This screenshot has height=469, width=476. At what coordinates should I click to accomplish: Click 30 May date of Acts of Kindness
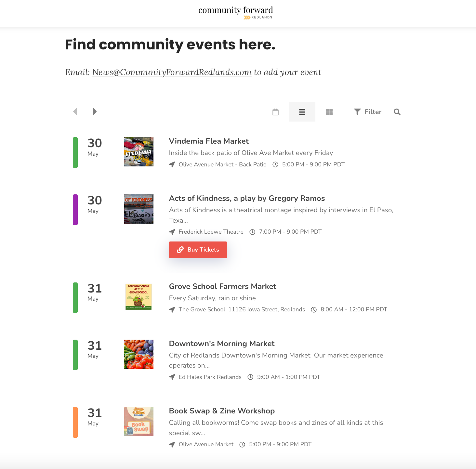pos(95,204)
